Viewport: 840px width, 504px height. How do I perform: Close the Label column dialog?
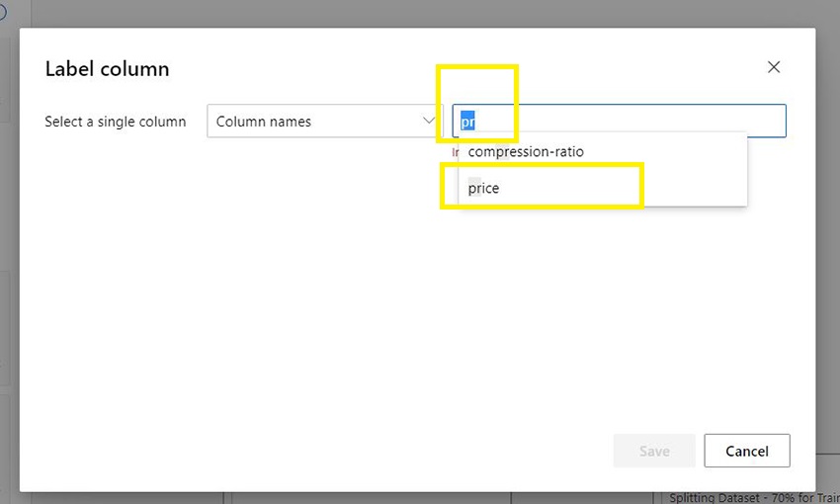coord(774,67)
